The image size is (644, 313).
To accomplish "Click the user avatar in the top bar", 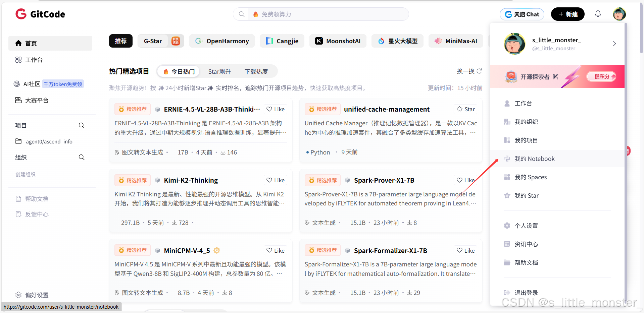I will click(619, 14).
